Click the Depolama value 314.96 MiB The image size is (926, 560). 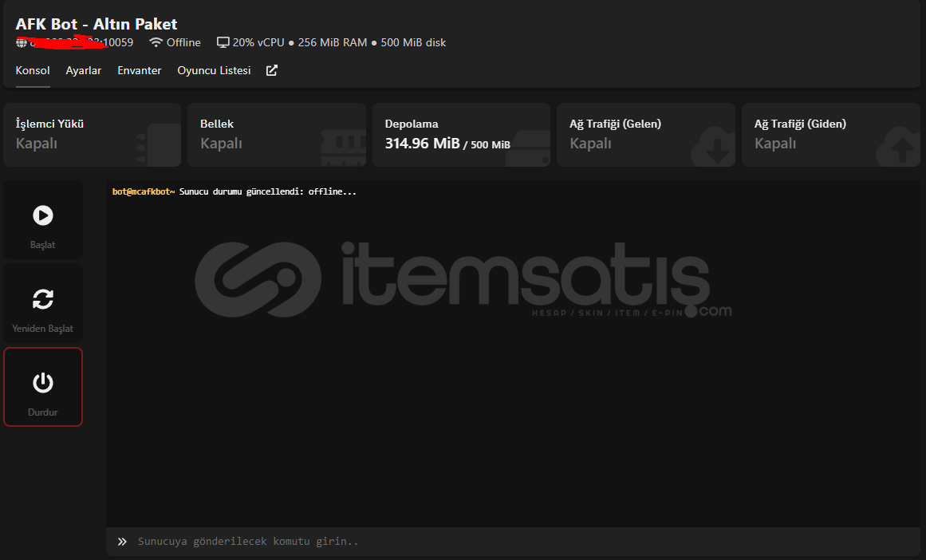click(422, 144)
